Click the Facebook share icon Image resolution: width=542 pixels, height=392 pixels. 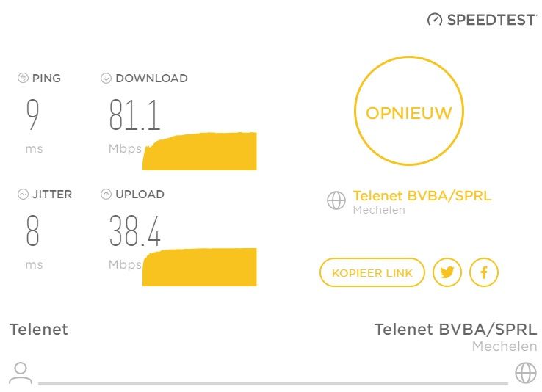[x=483, y=272]
